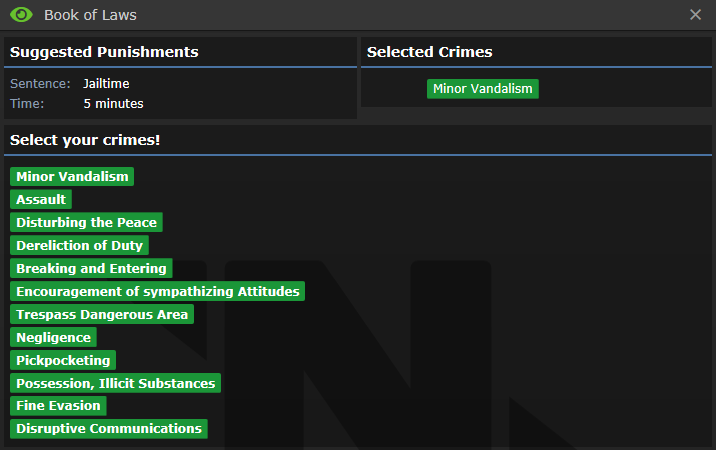Click the green eye icon in title bar

[21, 15]
